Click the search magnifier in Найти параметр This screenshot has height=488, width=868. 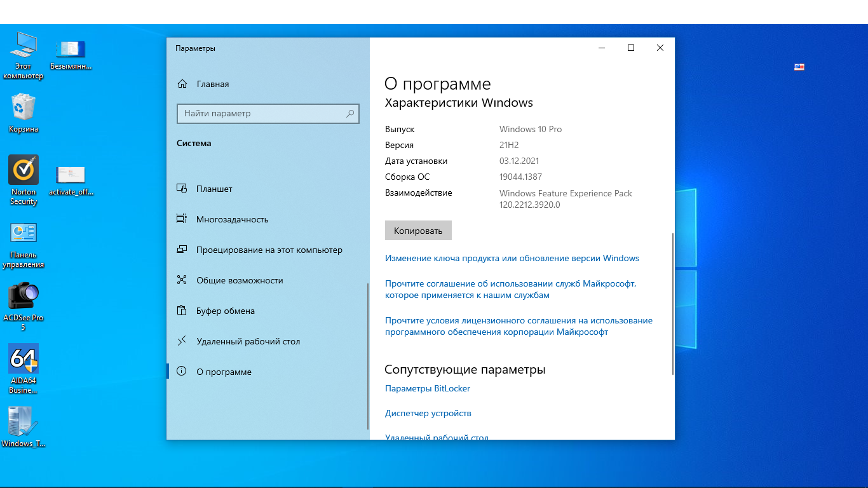click(349, 114)
